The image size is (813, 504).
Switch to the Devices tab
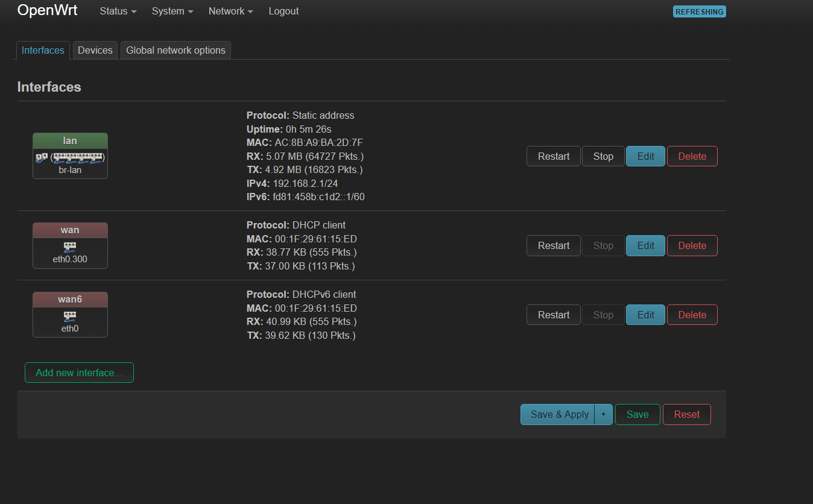point(95,50)
